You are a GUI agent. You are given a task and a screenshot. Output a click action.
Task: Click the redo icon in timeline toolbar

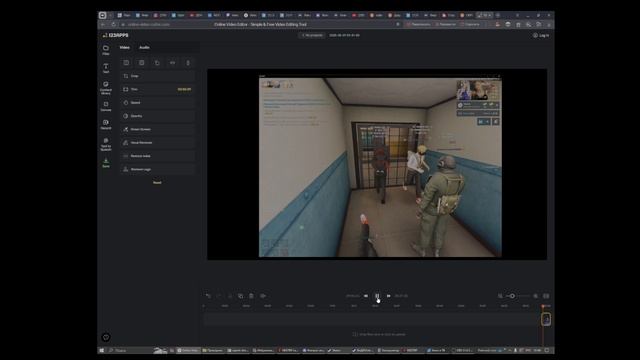(x=219, y=296)
